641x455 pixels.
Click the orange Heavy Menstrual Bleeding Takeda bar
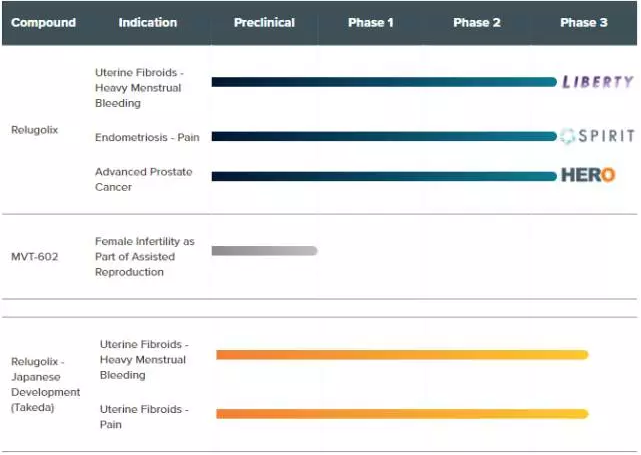tap(402, 354)
